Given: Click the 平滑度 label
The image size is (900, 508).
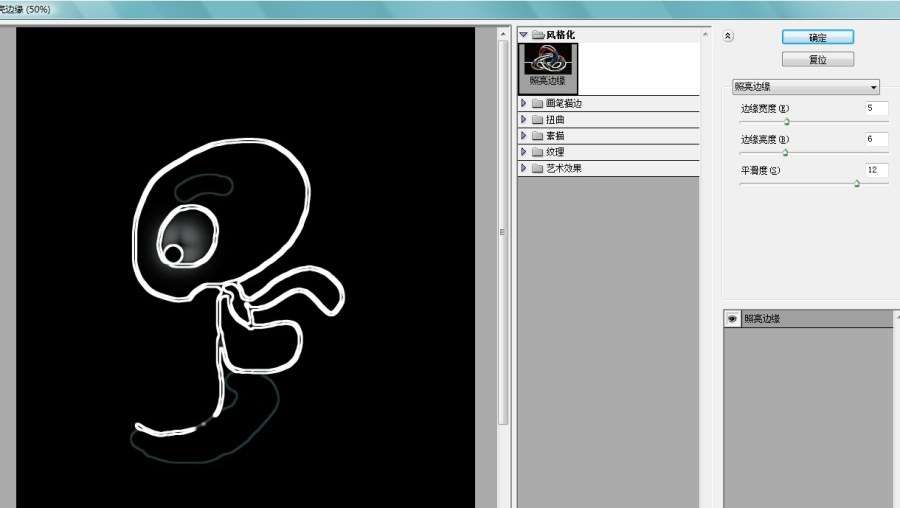Looking at the screenshot, I should pyautogui.click(x=761, y=170).
